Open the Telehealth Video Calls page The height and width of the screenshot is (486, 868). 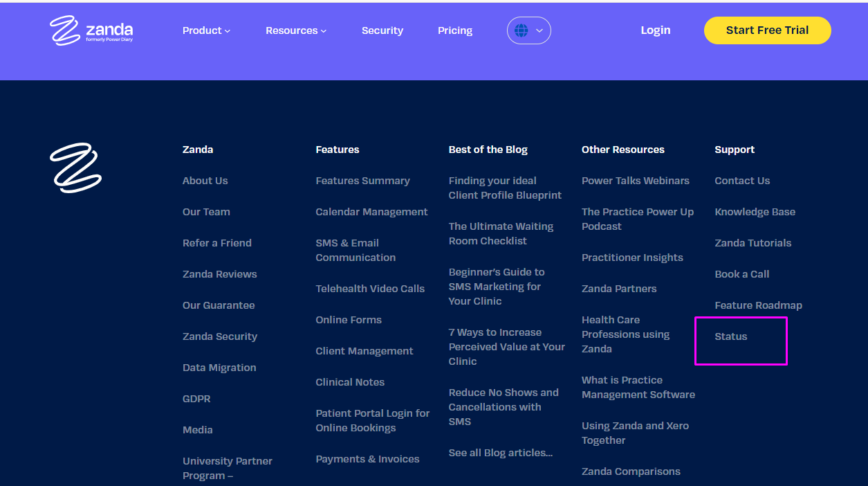pos(370,289)
